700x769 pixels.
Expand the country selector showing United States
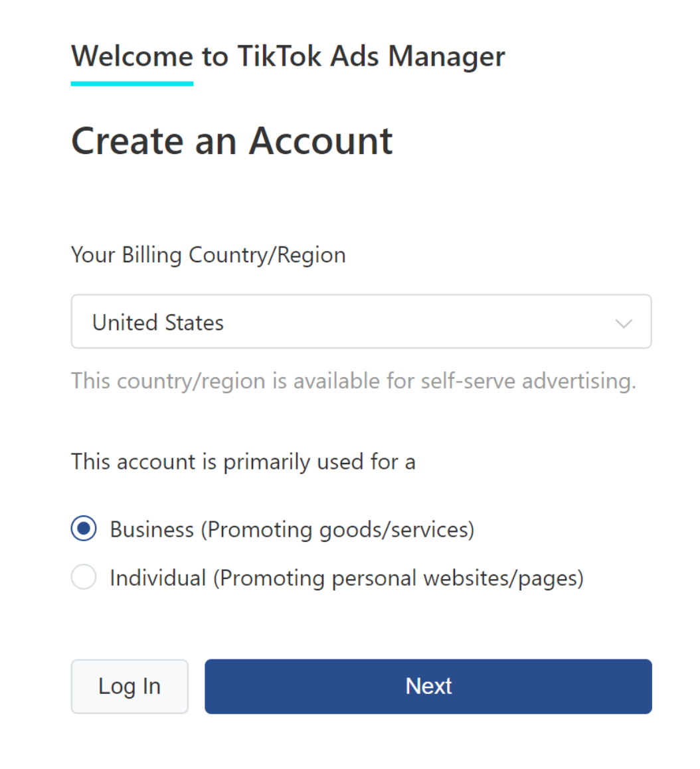[362, 321]
